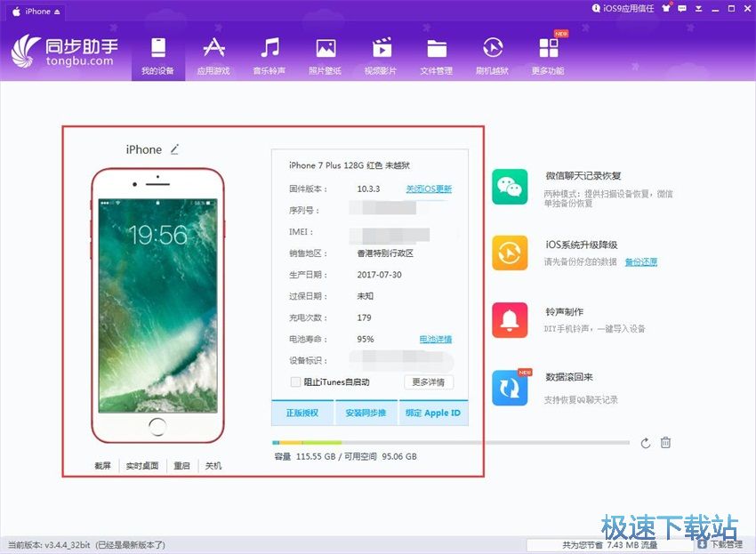
Task: Click the 共为您节省 7.43 MB 流量 status
Action: coord(609,545)
